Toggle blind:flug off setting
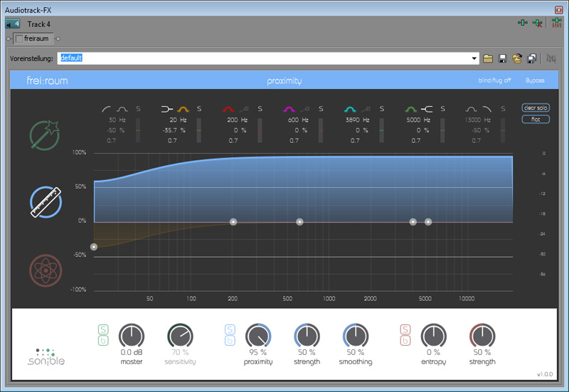569x392 pixels. 494,81
